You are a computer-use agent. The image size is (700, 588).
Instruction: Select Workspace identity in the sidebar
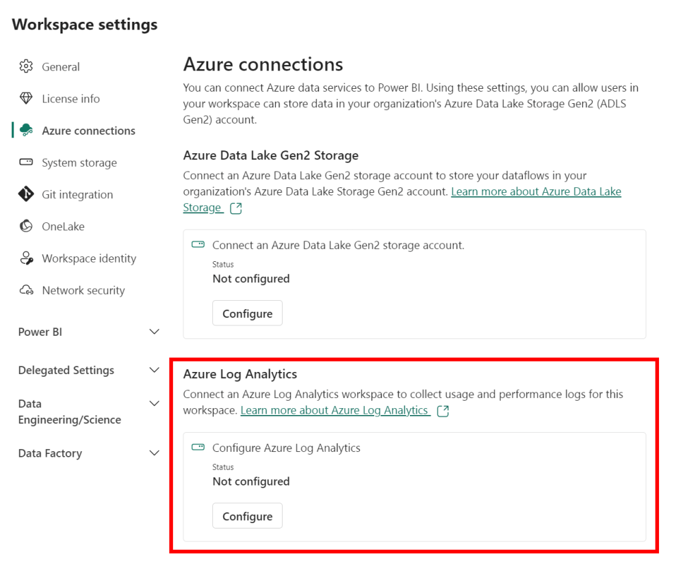(x=89, y=258)
